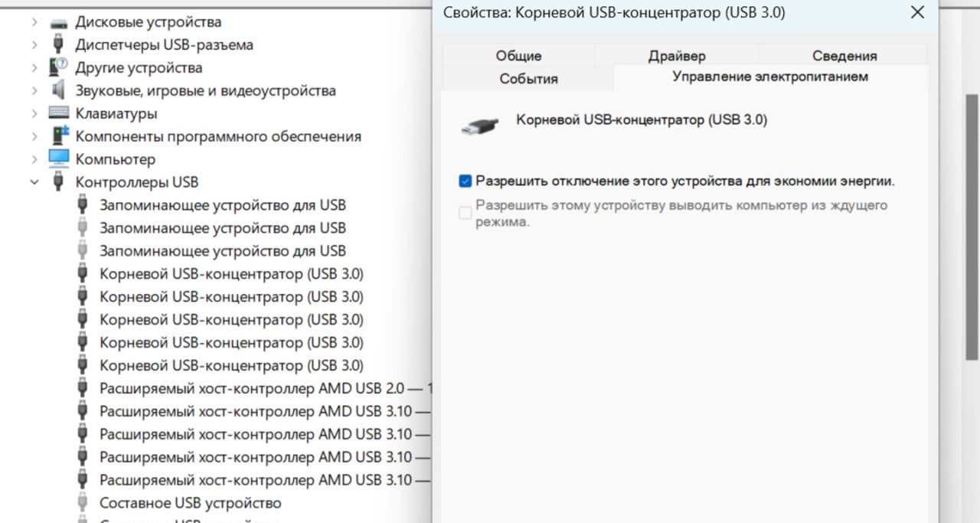Screen dimensions: 980x523
Task: Open the Общие tab
Action: click(518, 56)
